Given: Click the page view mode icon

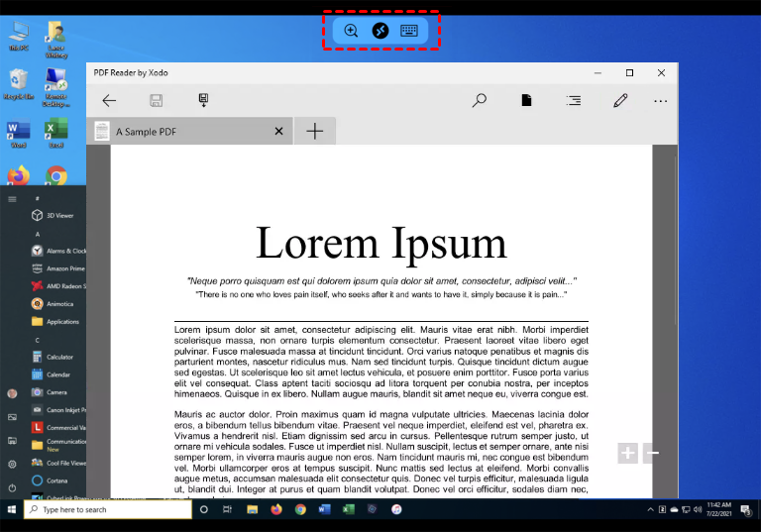Looking at the screenshot, I should pos(527,100).
